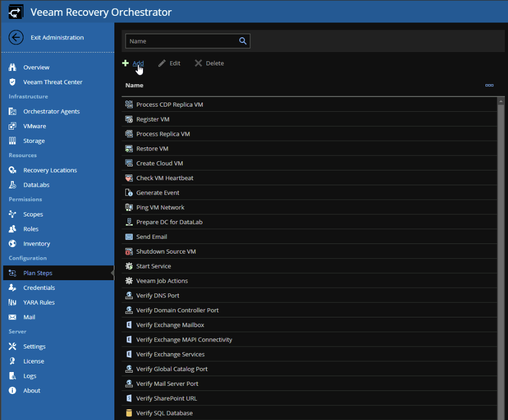The height and width of the screenshot is (420, 508).
Task: Select Plan Steps in the sidebar
Action: 58,273
